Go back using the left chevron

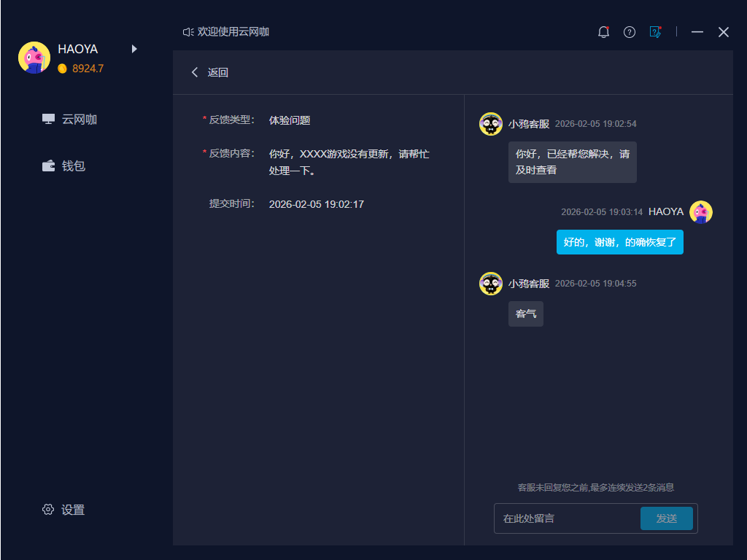(x=195, y=72)
